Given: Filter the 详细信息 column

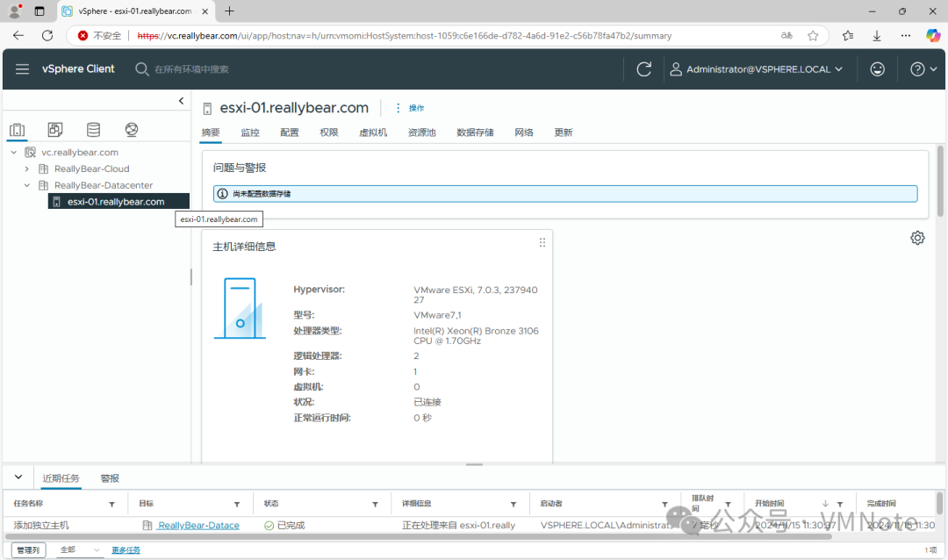Looking at the screenshot, I should pos(513,505).
